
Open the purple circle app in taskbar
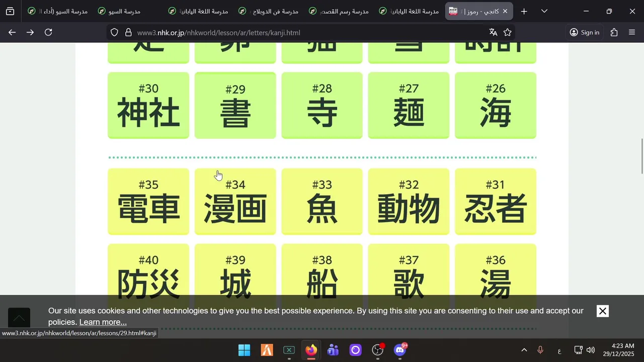[x=356, y=350]
